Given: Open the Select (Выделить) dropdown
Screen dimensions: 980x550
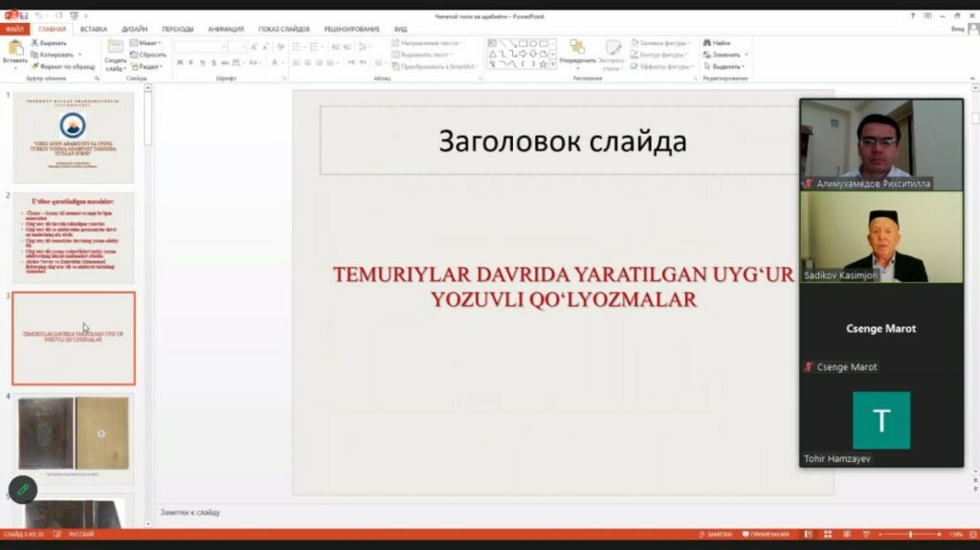Looking at the screenshot, I should click(x=726, y=66).
